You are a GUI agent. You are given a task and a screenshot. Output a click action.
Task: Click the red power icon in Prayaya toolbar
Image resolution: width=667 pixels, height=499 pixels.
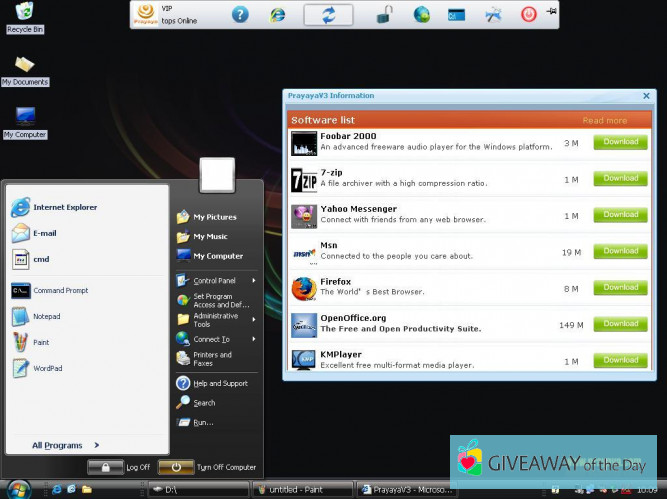(x=528, y=14)
